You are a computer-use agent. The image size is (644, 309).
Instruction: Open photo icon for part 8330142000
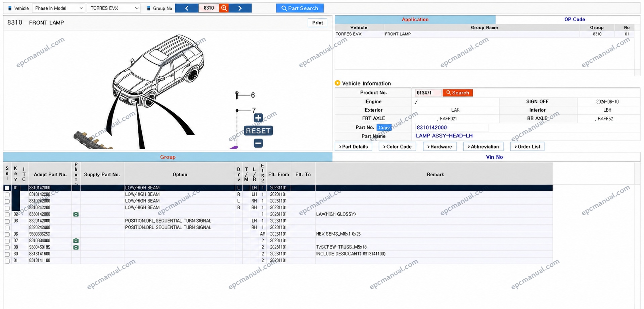76,214
